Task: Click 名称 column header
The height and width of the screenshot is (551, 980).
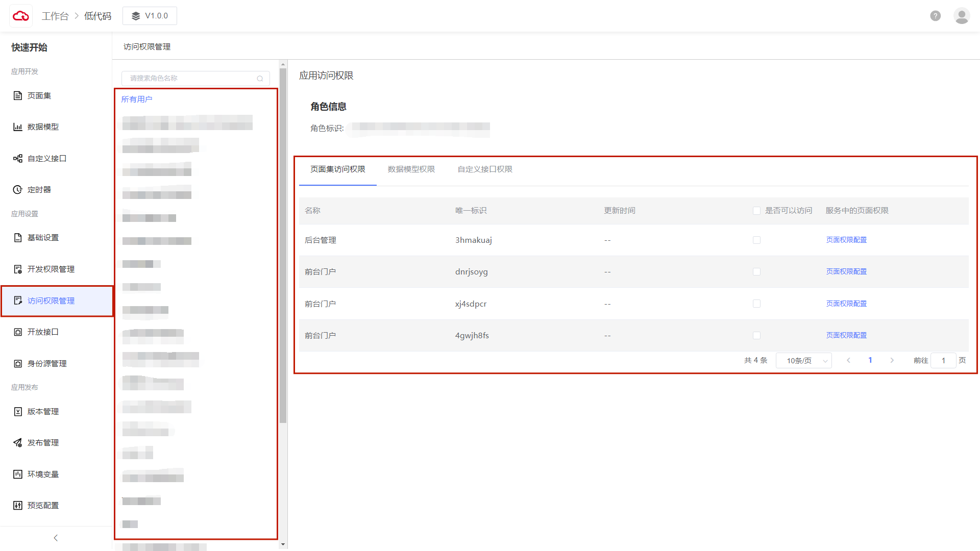Action: [312, 211]
